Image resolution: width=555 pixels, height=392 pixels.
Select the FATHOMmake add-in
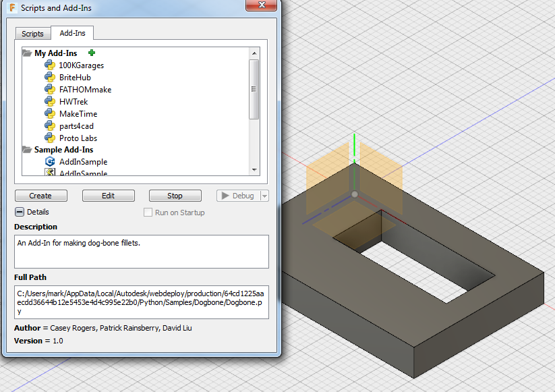point(85,90)
